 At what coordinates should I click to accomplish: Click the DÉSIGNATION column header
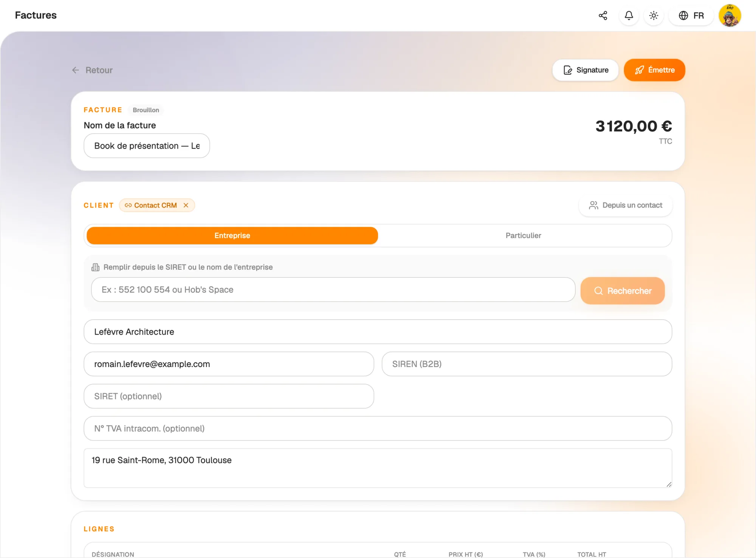click(113, 554)
